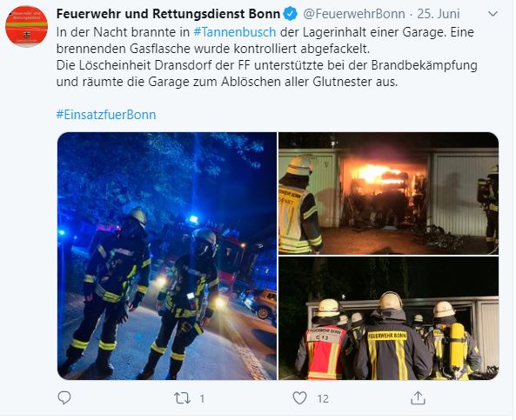Open the 25. Juni timestamp
516x420 pixels.
click(439, 14)
